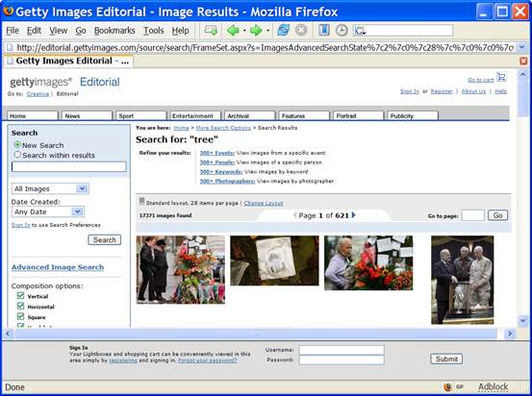Open the All Images dropdown
The image size is (532, 396).
50,188
